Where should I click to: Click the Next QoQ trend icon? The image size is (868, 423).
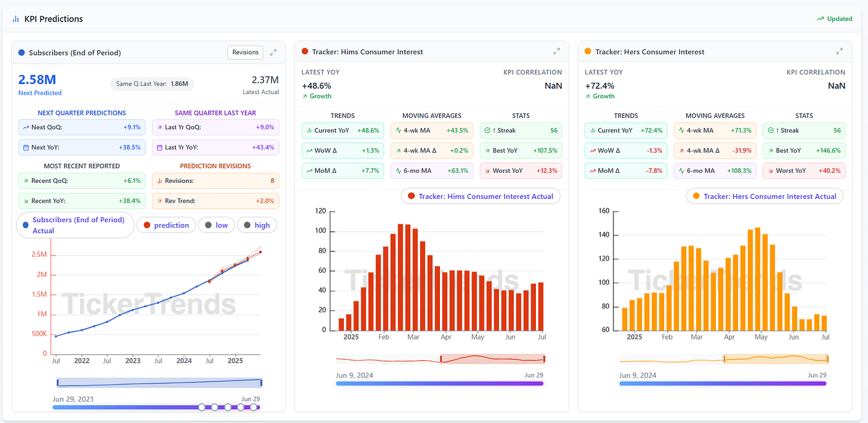26,127
